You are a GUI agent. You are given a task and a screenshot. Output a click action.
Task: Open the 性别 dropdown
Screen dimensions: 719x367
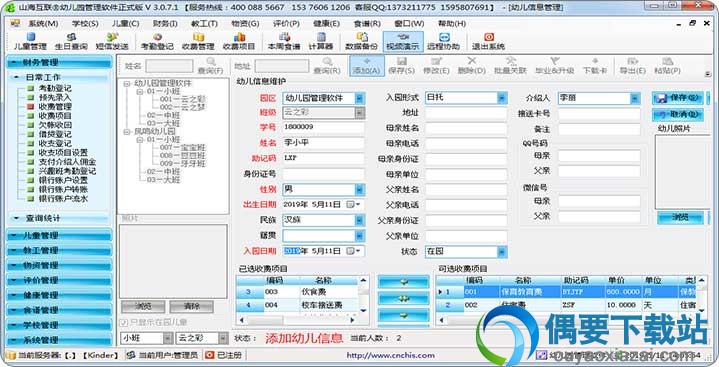[x=360, y=189]
